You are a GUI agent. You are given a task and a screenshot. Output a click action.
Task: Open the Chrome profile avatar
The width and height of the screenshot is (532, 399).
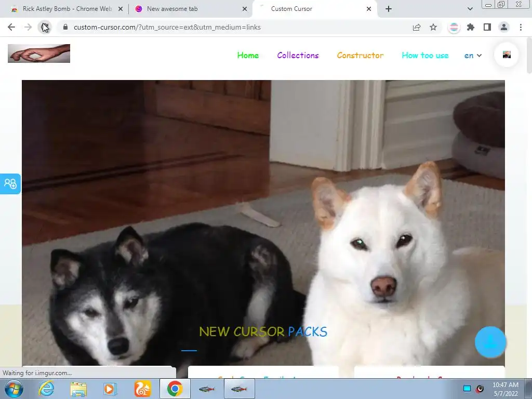coord(504,27)
